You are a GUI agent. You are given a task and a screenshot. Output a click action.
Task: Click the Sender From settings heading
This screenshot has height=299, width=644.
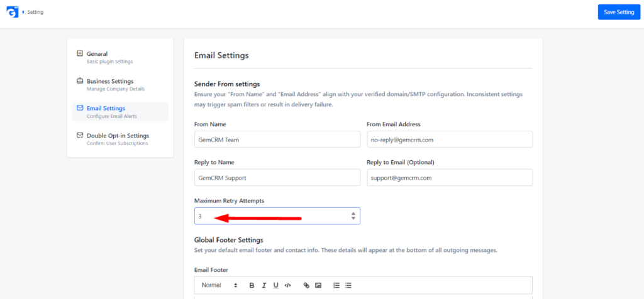pos(227,84)
